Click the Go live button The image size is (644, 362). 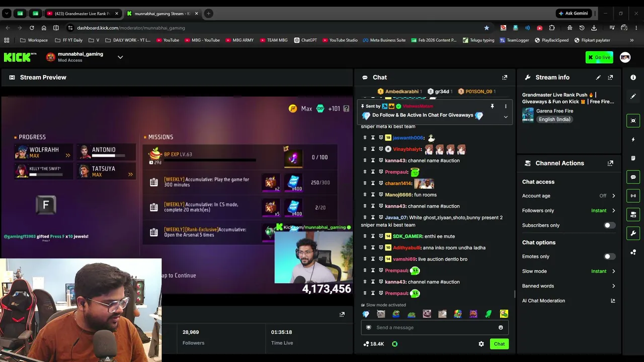pos(599,57)
